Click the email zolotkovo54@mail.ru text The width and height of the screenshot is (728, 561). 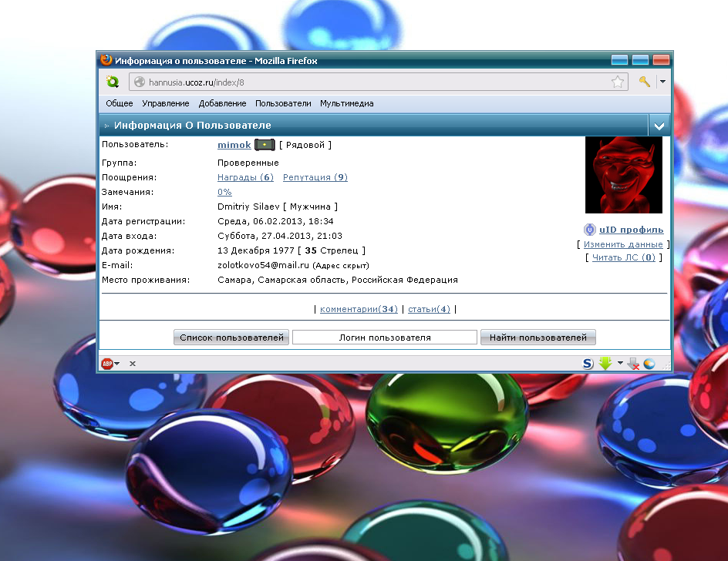[263, 265]
